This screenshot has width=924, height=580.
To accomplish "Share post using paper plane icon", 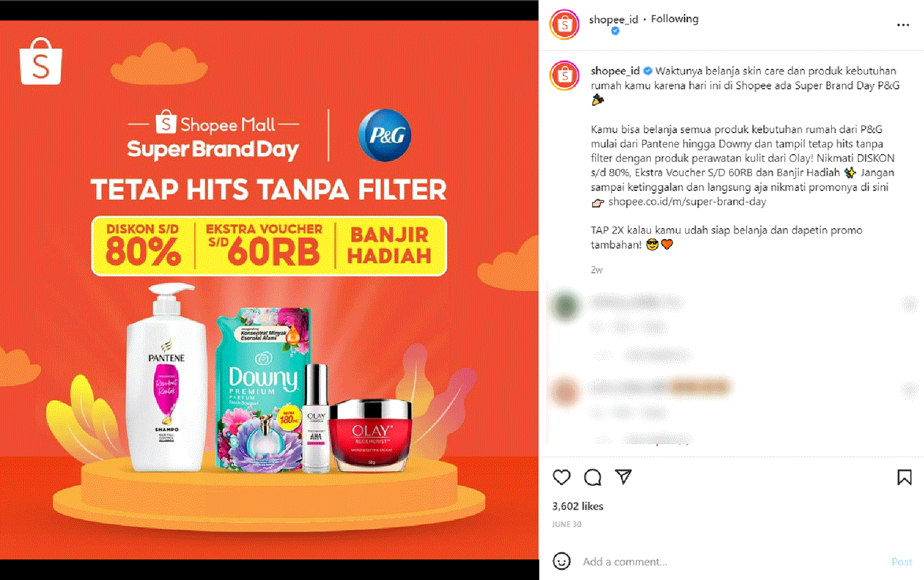I will pos(623,476).
